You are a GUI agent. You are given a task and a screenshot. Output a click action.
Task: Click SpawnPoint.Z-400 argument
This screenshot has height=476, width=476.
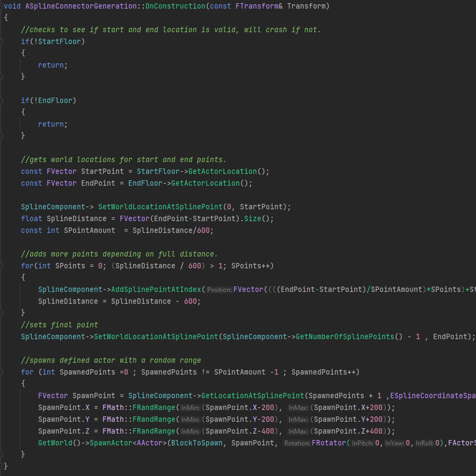[x=240, y=431]
